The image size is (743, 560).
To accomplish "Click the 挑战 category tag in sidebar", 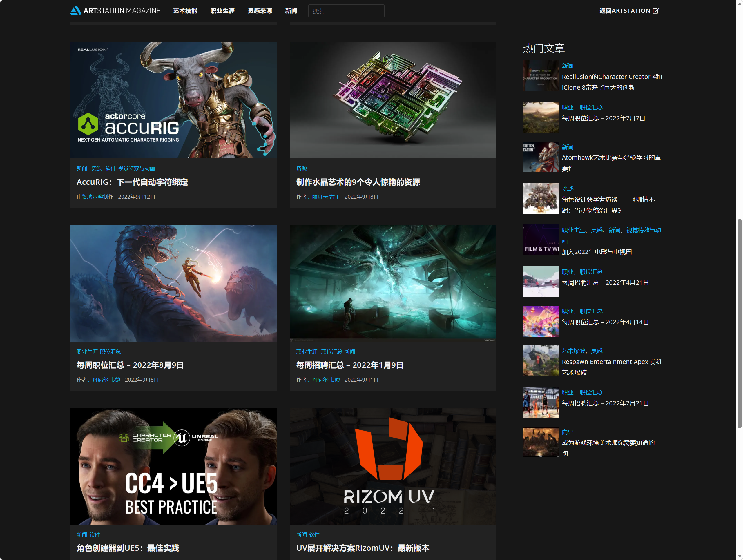I will click(567, 189).
